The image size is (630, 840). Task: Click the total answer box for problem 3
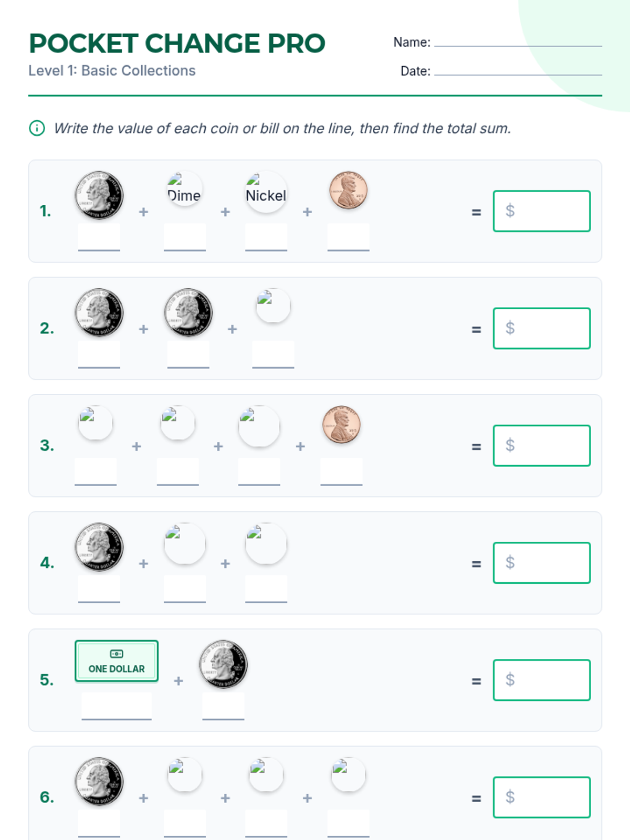coord(542,446)
